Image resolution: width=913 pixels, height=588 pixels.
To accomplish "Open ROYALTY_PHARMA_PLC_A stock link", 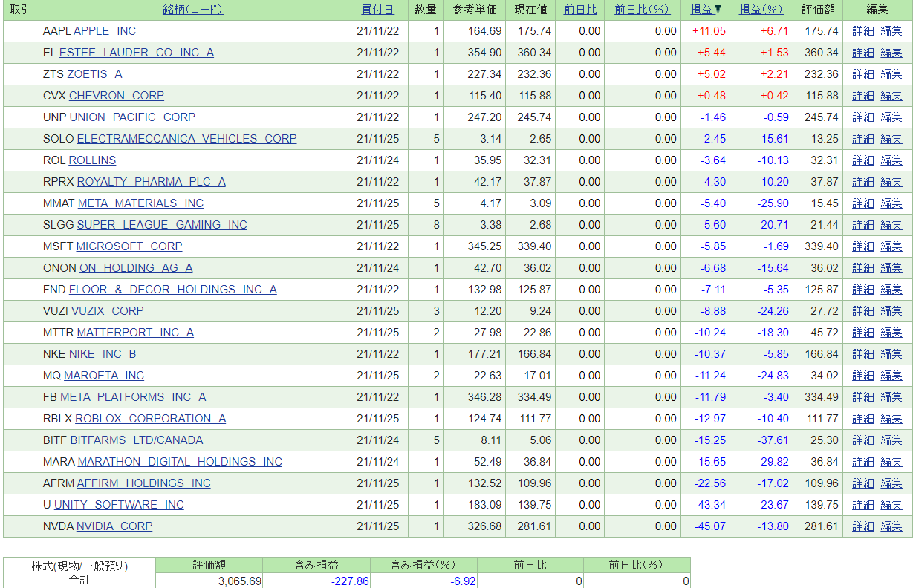I will point(152,182).
